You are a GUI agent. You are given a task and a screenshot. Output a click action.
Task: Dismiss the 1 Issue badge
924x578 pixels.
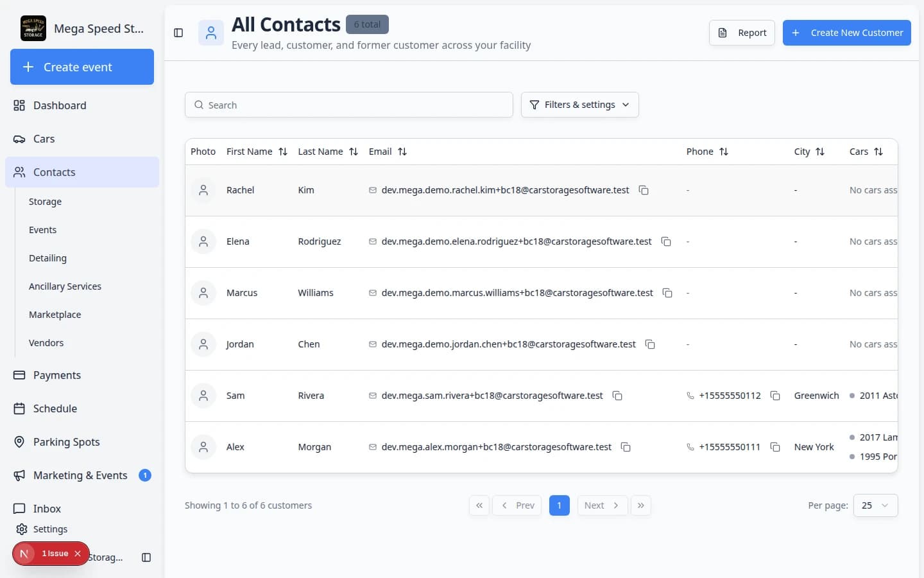coord(78,554)
